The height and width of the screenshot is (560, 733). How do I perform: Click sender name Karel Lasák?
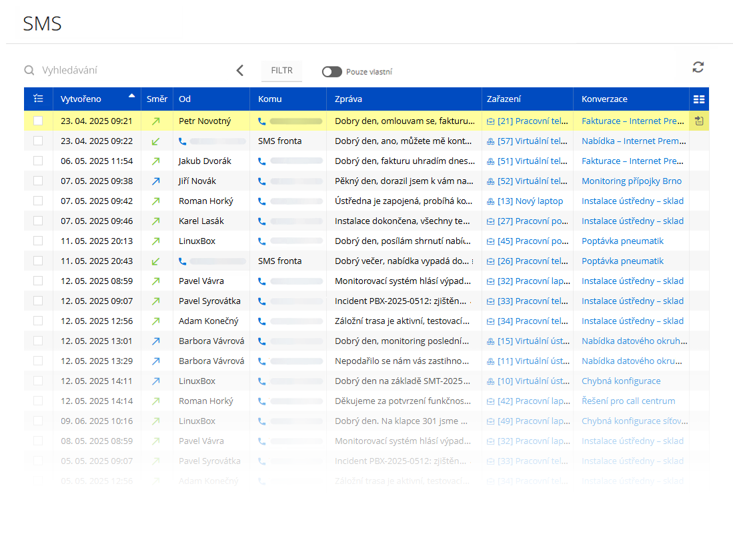pos(201,221)
